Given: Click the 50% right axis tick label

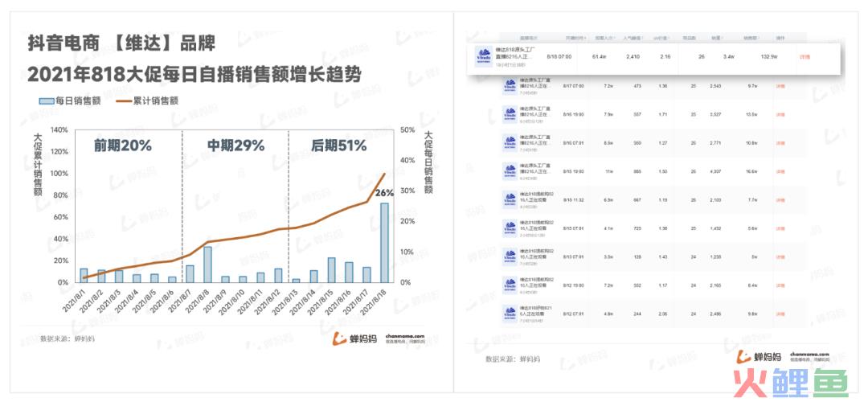Looking at the screenshot, I should click(x=407, y=130).
